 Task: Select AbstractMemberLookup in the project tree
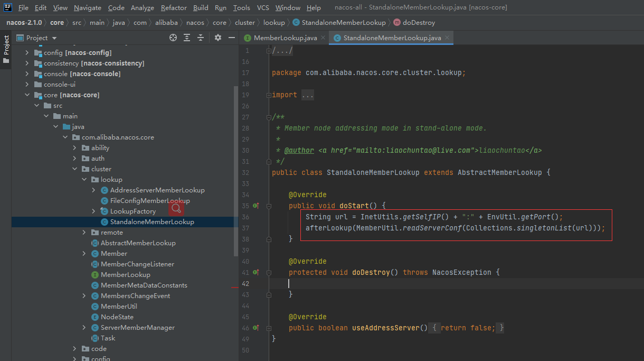(x=138, y=243)
